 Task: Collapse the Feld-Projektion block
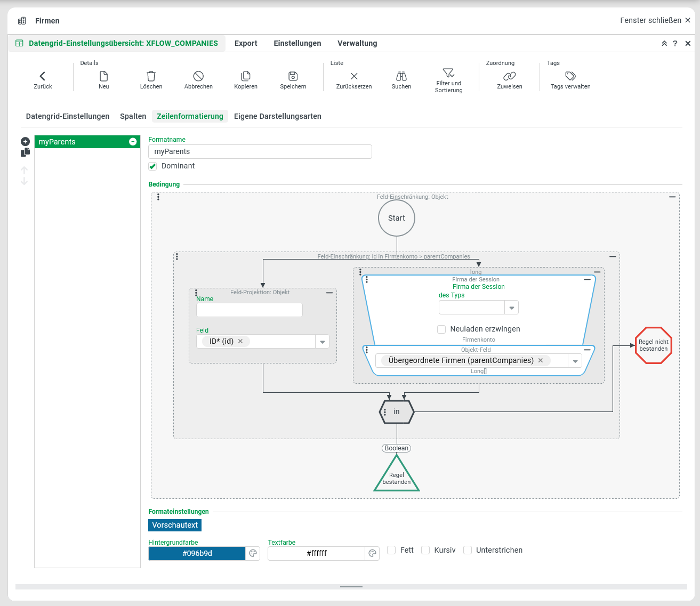pos(329,293)
